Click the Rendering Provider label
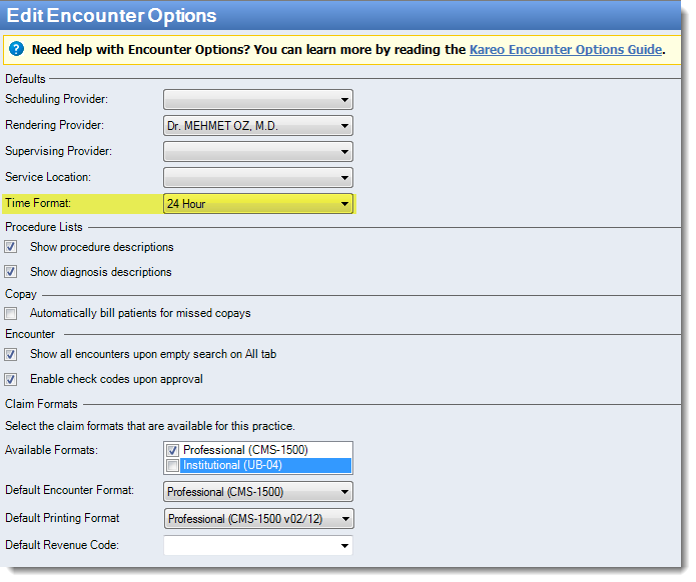This screenshot has height=582, width=696. [54, 125]
